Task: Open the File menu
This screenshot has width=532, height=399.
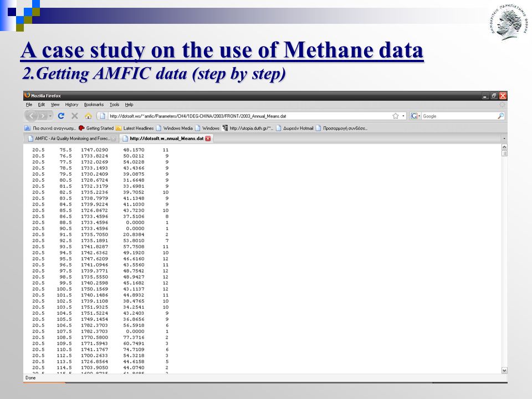Action: pyautogui.click(x=29, y=105)
